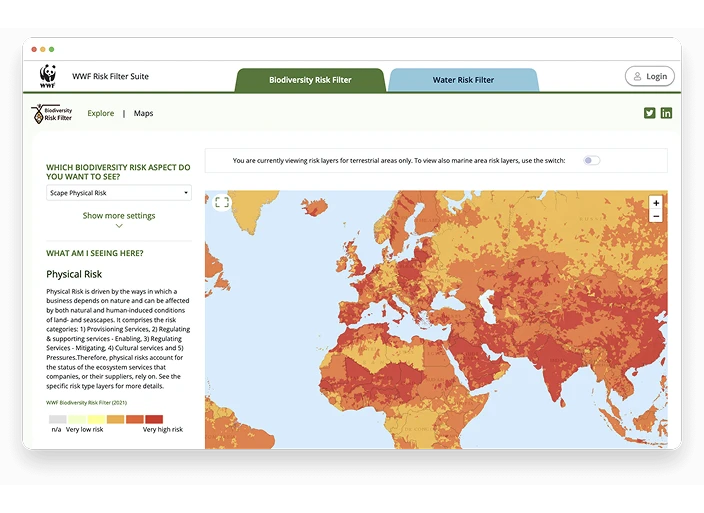Open the LinkedIn share icon
This screenshot has width=704, height=513.
(666, 113)
